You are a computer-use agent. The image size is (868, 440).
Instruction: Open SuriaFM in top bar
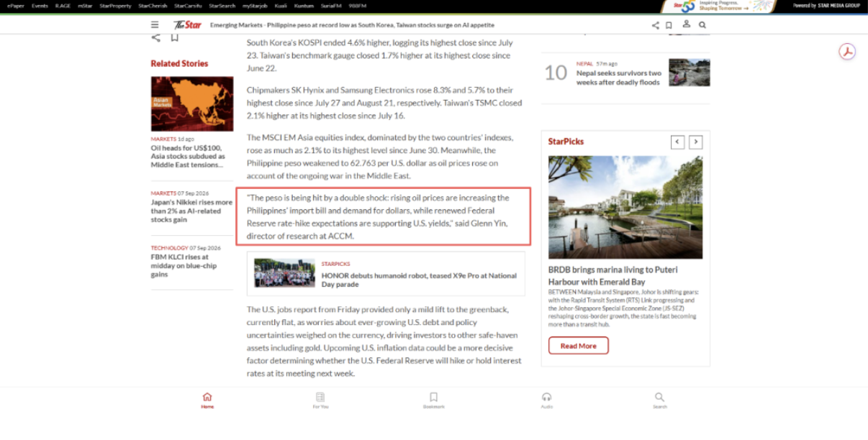(x=331, y=6)
